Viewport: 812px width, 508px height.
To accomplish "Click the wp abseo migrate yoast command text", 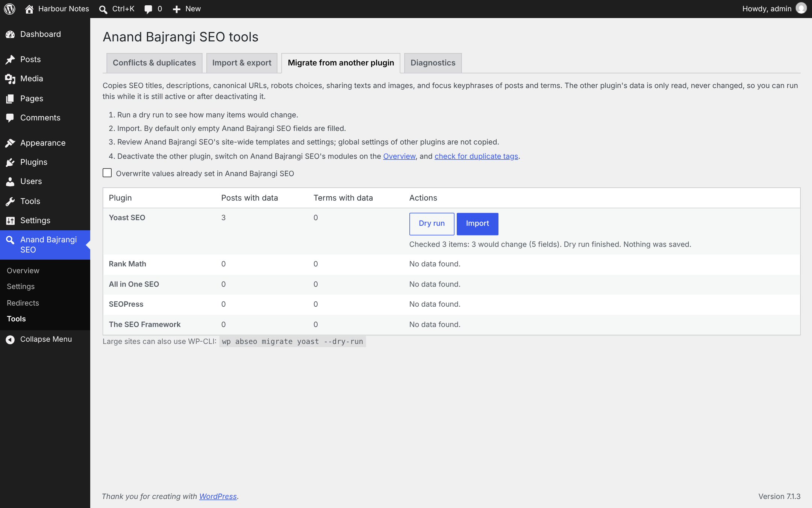I will click(292, 342).
